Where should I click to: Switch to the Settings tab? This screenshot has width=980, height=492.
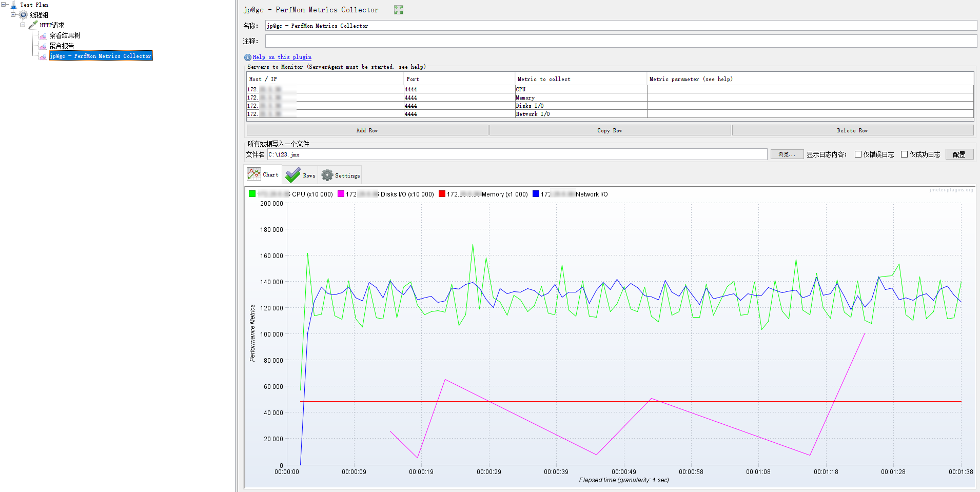340,175
